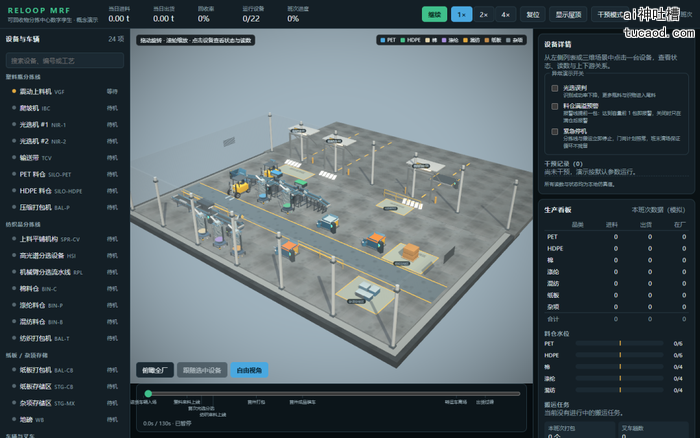The width and height of the screenshot is (700, 438).
Task: Click the first timeline event marker label
Action: tap(143, 402)
